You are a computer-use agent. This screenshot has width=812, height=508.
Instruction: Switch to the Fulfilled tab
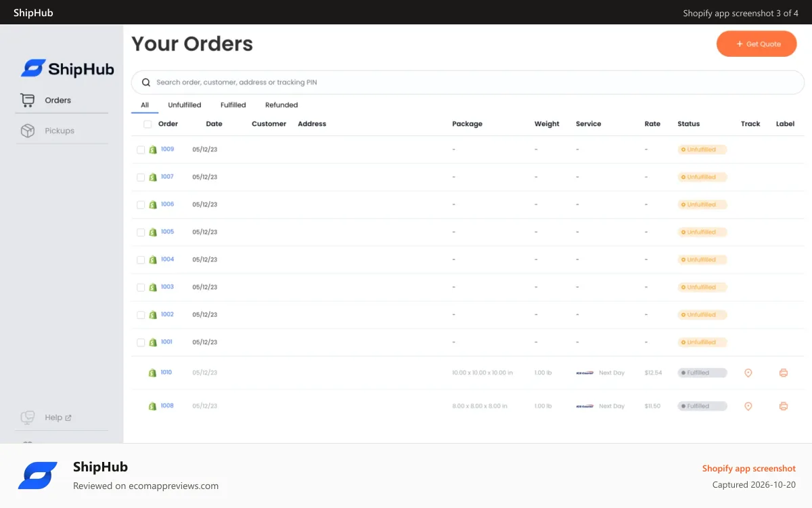click(x=233, y=105)
